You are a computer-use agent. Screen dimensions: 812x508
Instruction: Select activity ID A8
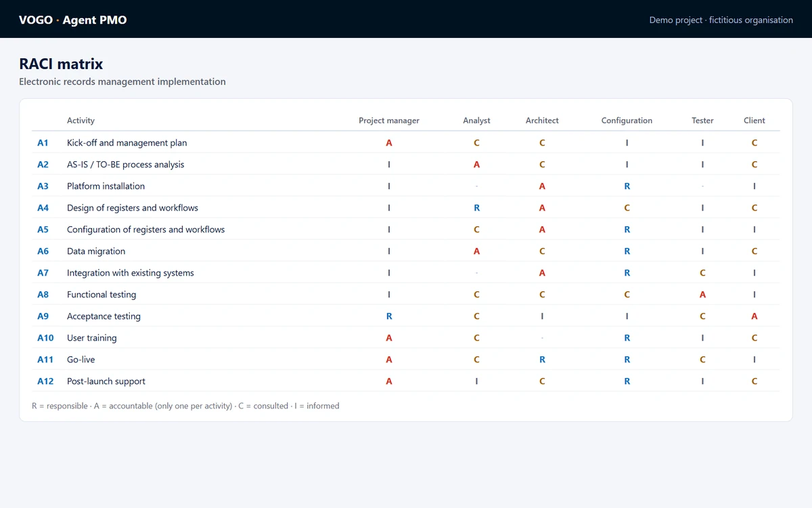tap(43, 295)
